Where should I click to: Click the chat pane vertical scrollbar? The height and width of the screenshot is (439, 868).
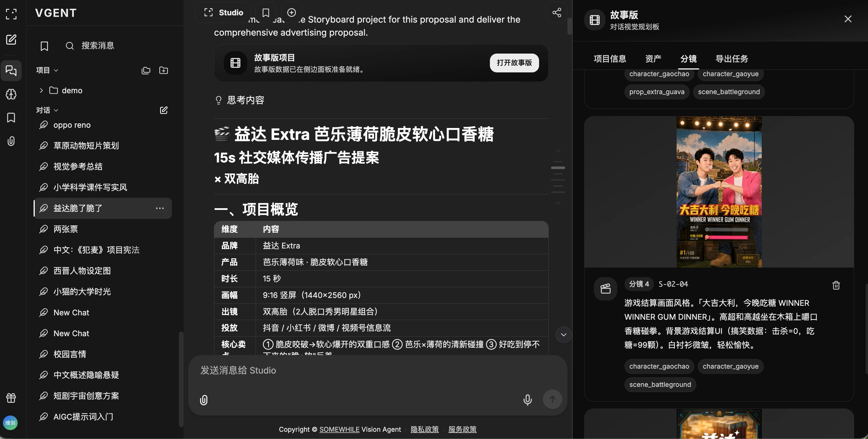[569, 26]
